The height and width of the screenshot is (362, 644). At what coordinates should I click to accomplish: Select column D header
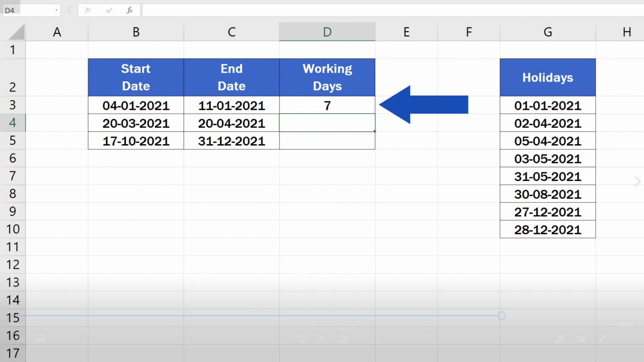(327, 32)
